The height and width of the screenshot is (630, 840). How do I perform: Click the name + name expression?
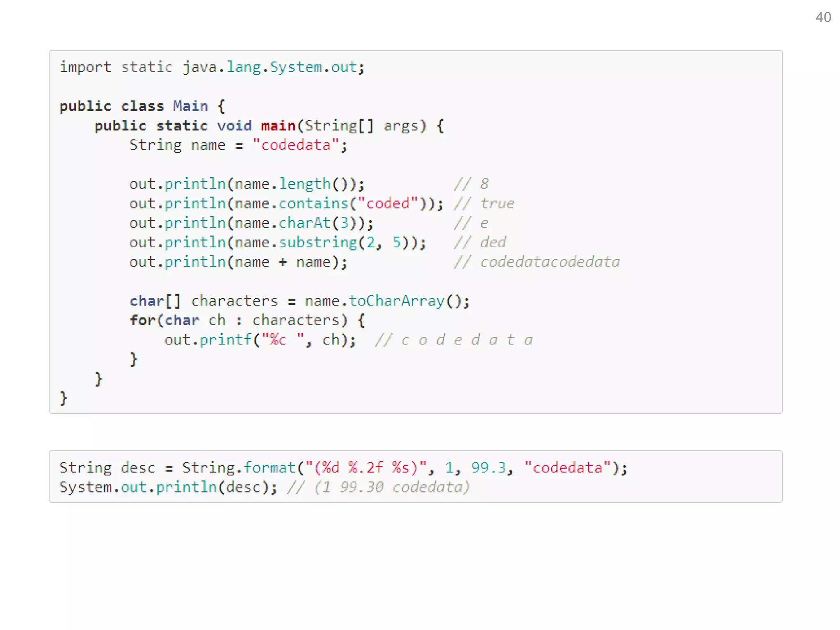282,262
